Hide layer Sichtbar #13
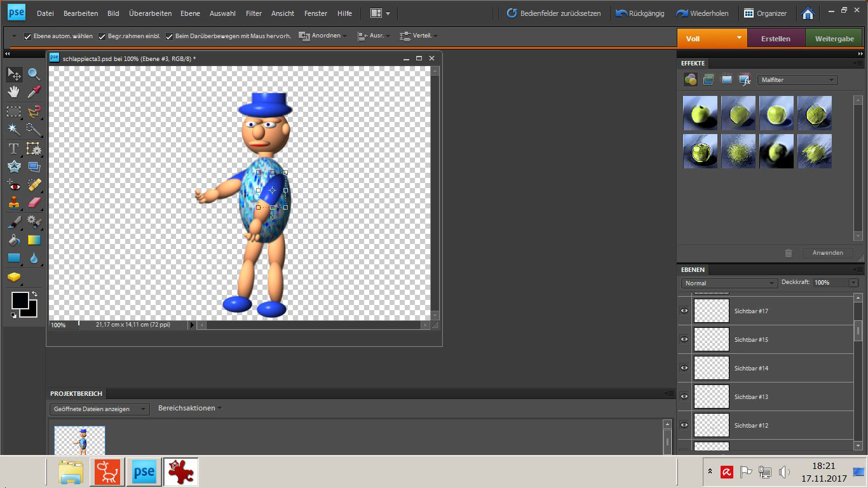868x488 pixels. (x=684, y=396)
